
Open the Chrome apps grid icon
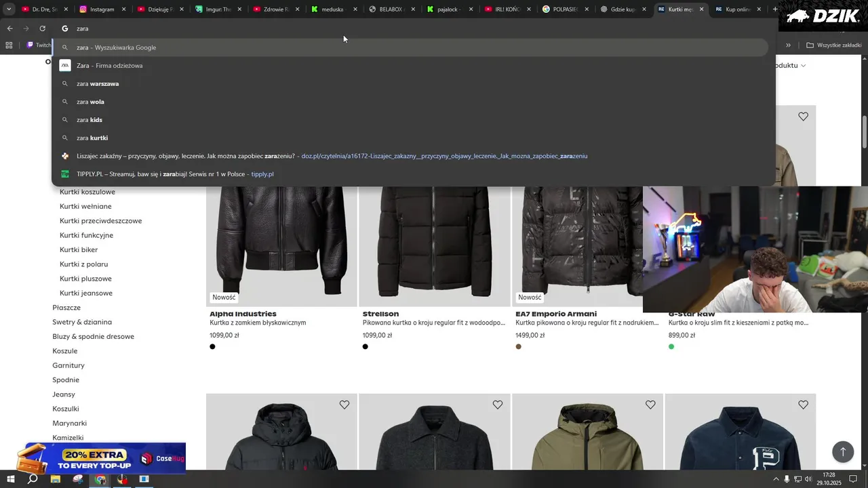pos(9,45)
